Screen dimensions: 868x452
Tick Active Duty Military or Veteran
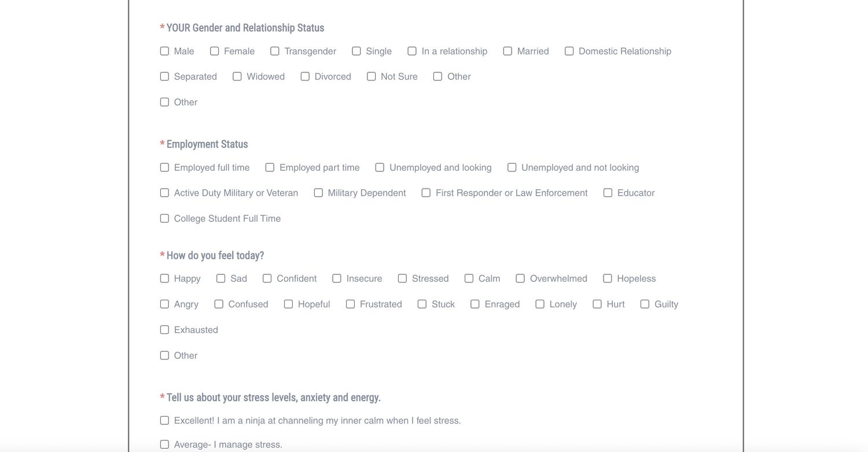[164, 193]
